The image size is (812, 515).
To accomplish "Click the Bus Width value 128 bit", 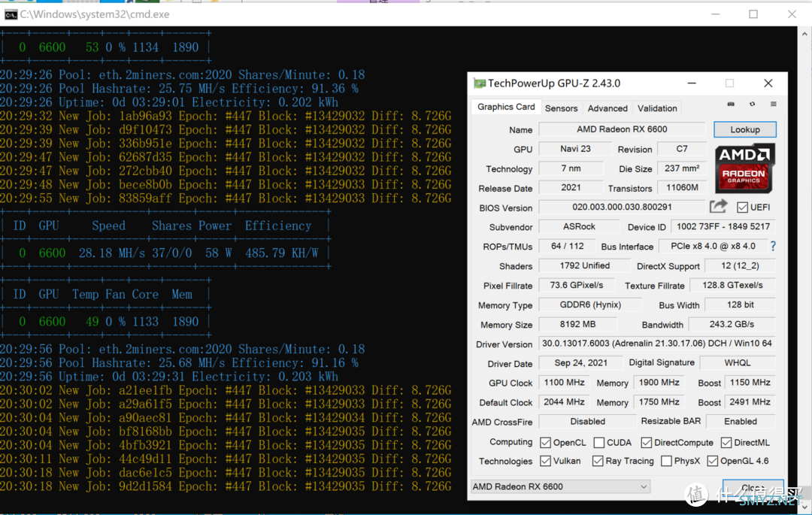I will tap(740, 304).
